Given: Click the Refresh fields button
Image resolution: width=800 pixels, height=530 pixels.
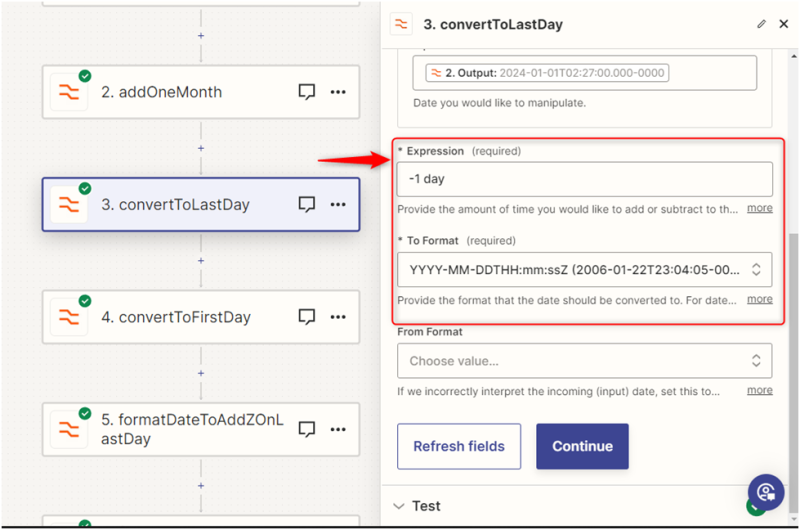Looking at the screenshot, I should [x=459, y=446].
